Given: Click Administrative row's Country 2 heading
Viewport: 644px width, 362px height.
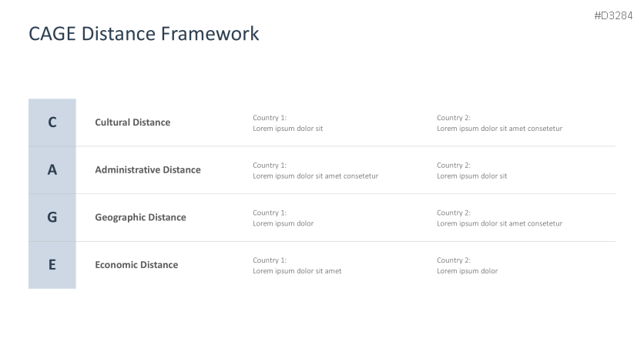Looking at the screenshot, I should [x=454, y=166].
